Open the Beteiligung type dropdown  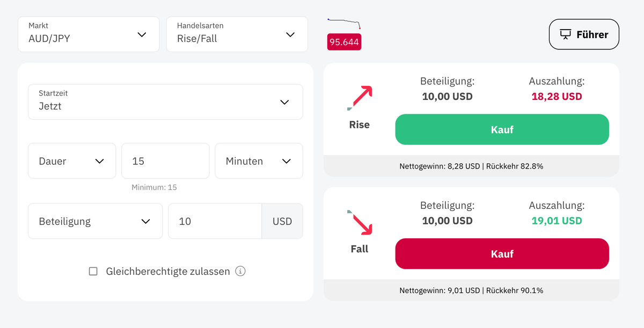click(95, 221)
